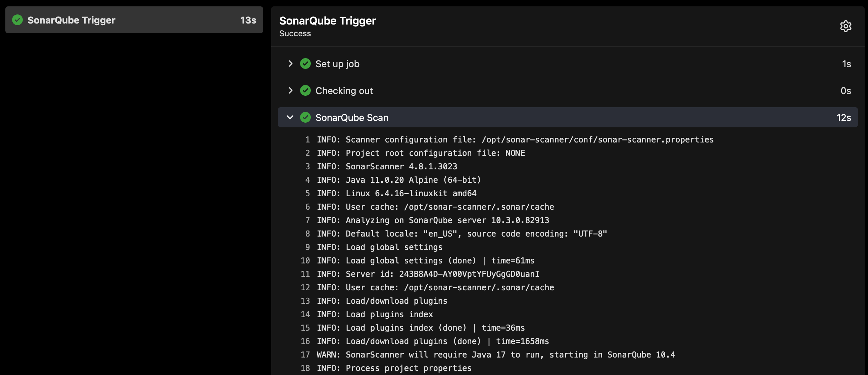Click the 12s duration of SonarQube Scan

coord(843,117)
